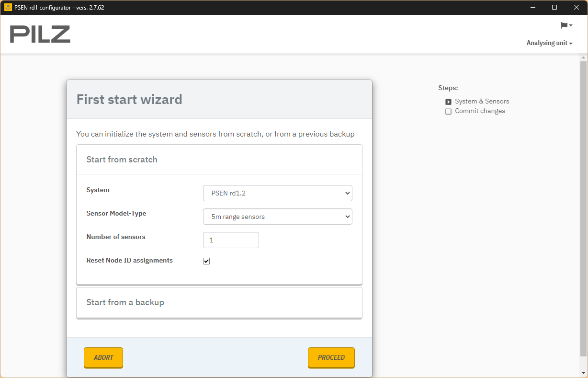Minimize the configurator window
The width and height of the screenshot is (588, 378).
click(x=532, y=7)
